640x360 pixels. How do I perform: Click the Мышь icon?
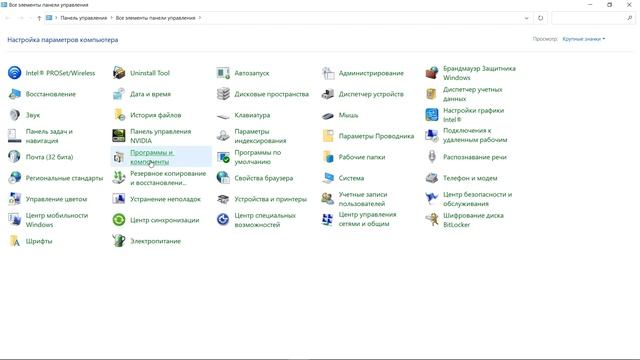328,116
